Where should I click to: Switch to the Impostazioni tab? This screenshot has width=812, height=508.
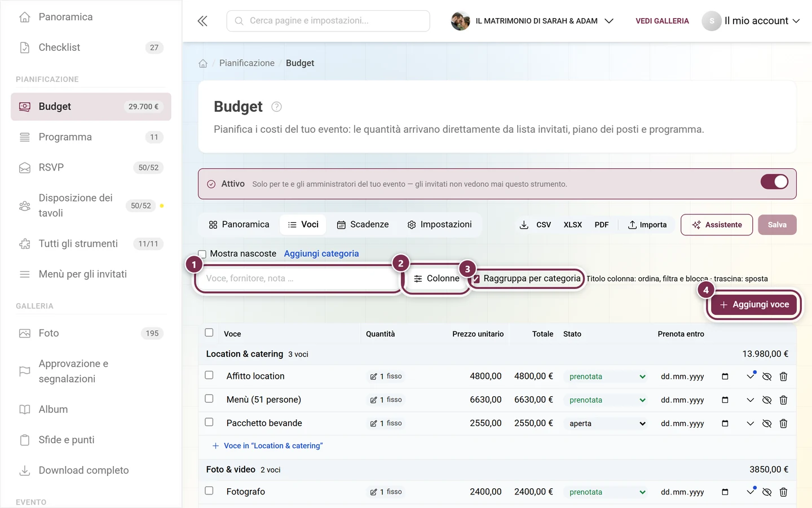pos(440,225)
